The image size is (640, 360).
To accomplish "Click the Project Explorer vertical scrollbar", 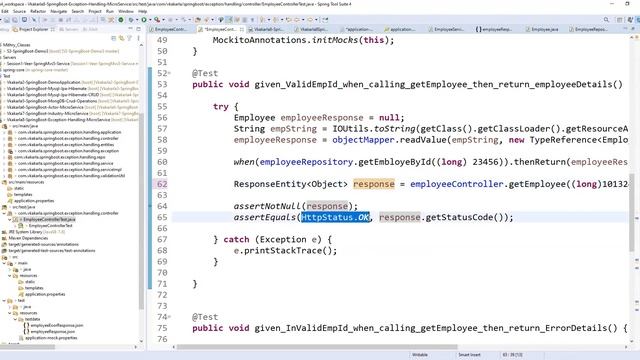I will pos(141,212).
